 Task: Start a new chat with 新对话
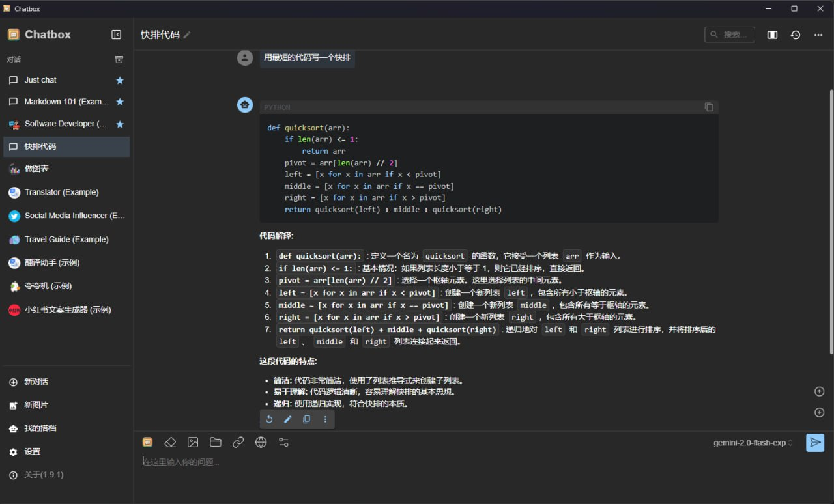pyautogui.click(x=36, y=382)
